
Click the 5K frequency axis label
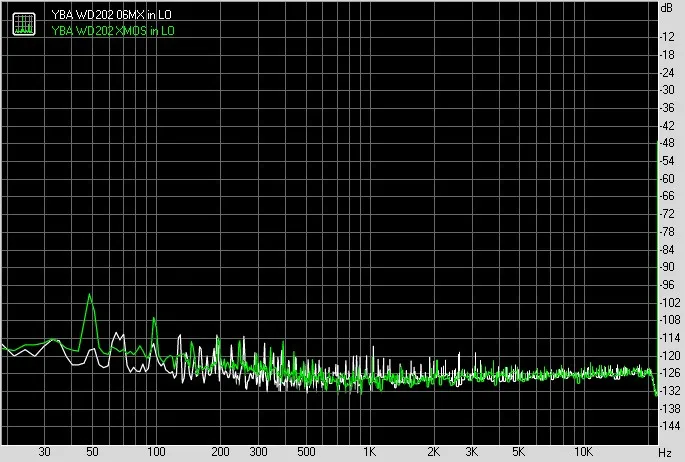(x=519, y=452)
